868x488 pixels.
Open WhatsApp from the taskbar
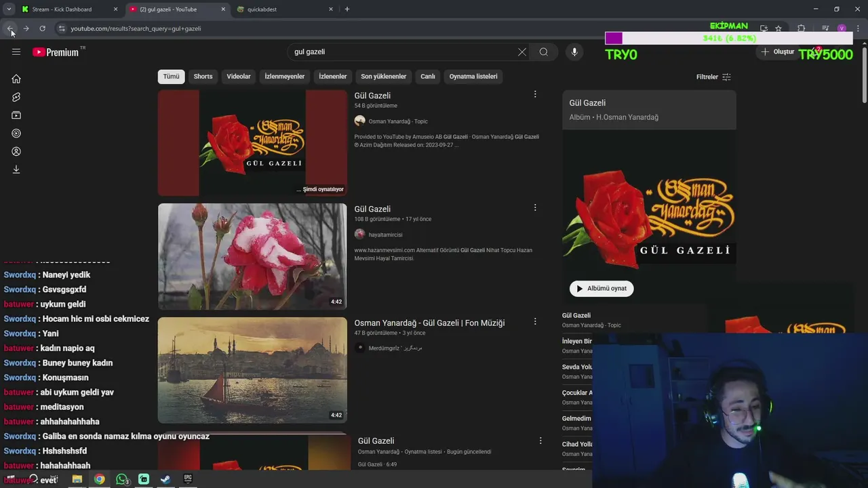[122, 479]
